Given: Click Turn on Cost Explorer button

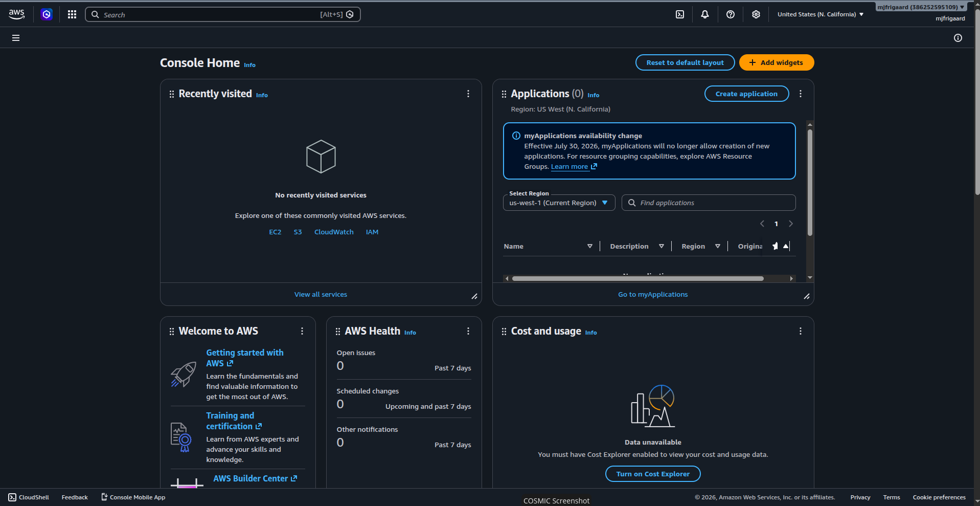Looking at the screenshot, I should pyautogui.click(x=653, y=474).
